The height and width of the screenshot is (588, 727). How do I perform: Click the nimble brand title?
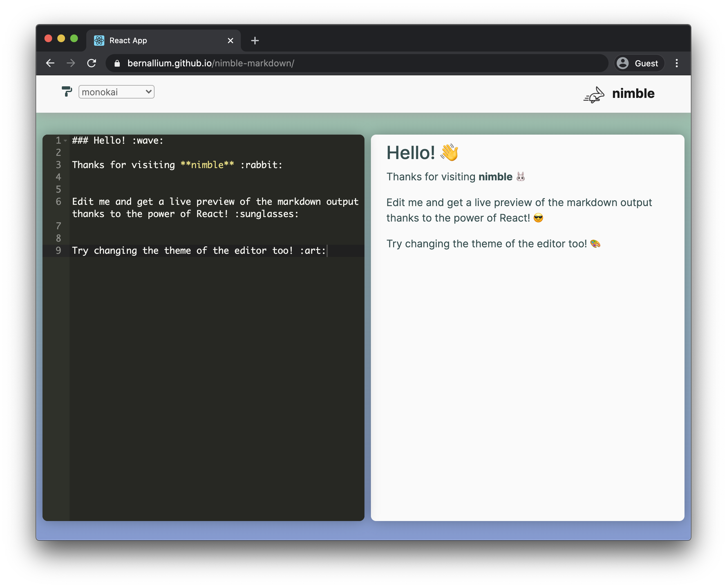tap(633, 93)
